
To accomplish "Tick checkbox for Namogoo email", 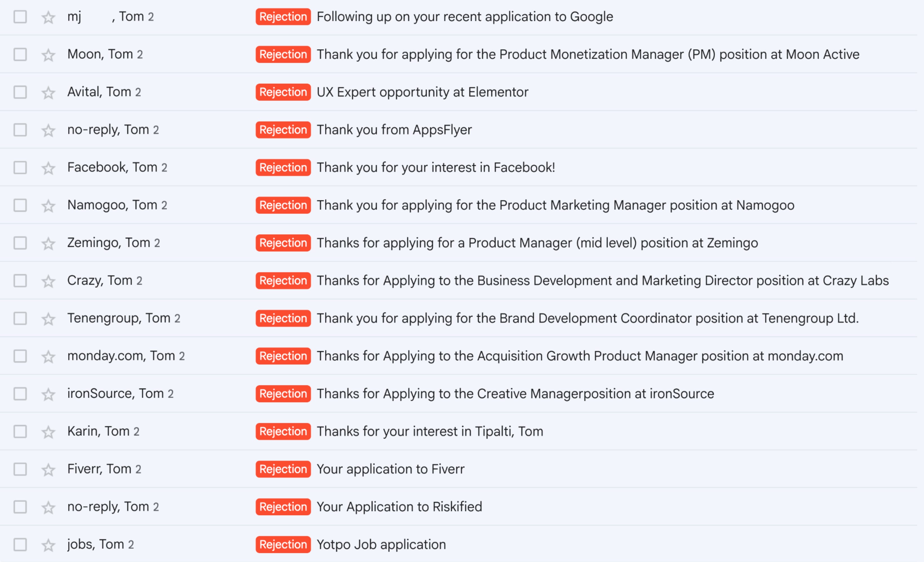I will pos(20,205).
